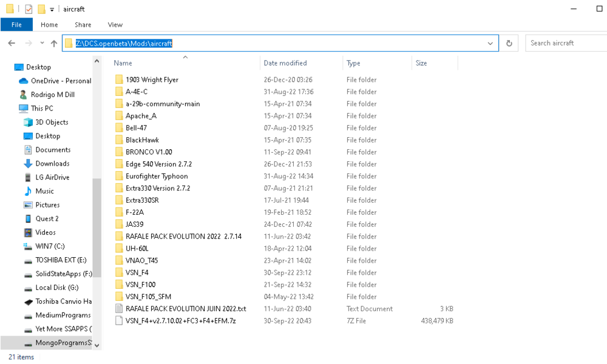Sort by the Size column header

click(x=421, y=63)
